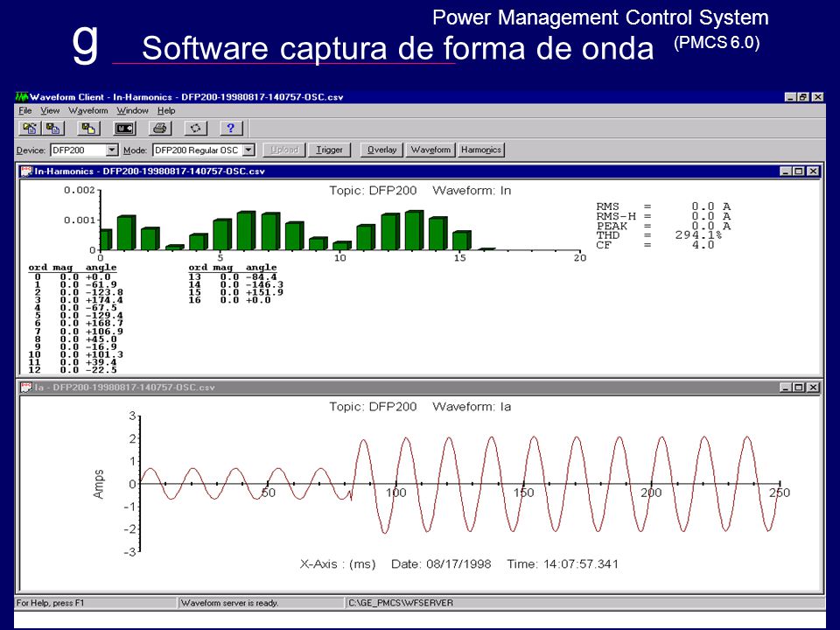840x630 pixels.
Task: Click the Ia child window title icon
Action: tap(26, 388)
